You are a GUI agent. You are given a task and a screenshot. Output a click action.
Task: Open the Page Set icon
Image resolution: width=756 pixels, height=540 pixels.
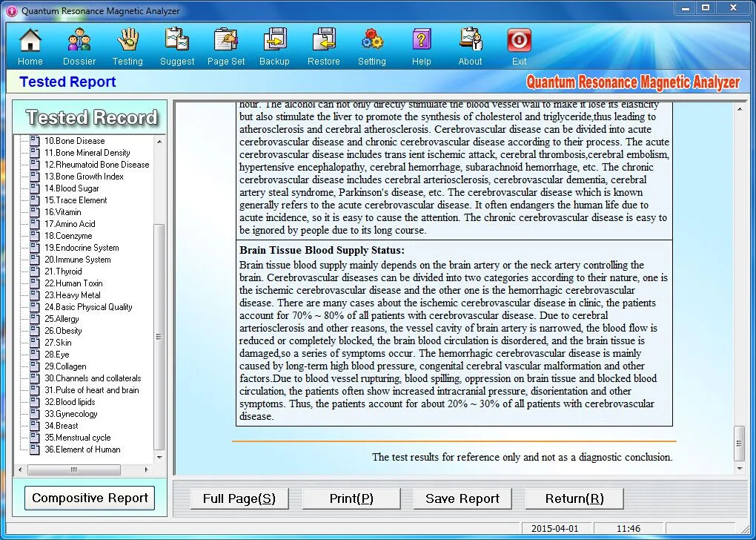coord(226,40)
